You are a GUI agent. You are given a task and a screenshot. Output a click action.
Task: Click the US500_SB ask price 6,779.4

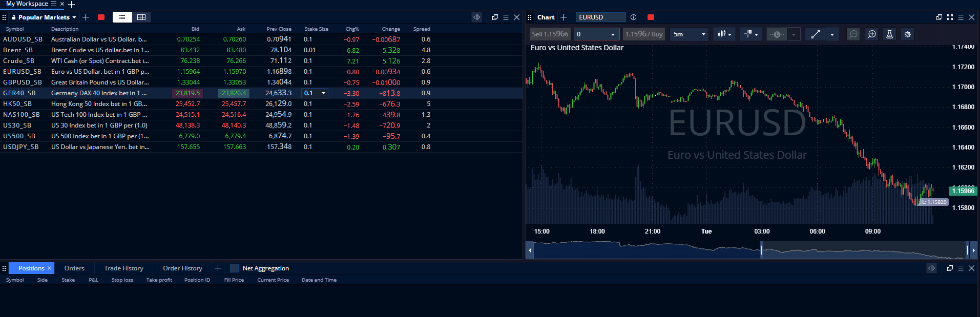pos(236,136)
